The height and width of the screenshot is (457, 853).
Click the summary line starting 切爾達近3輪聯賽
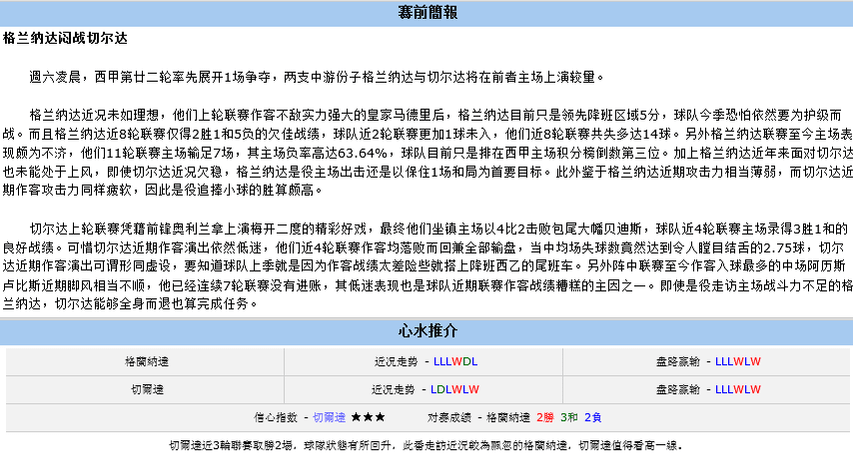click(x=425, y=445)
